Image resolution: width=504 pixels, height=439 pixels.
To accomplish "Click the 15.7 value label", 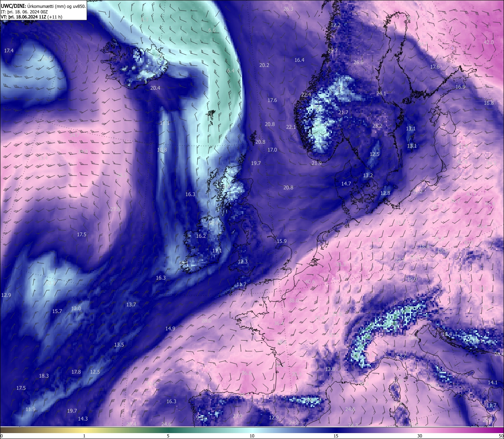I will 57,311.
